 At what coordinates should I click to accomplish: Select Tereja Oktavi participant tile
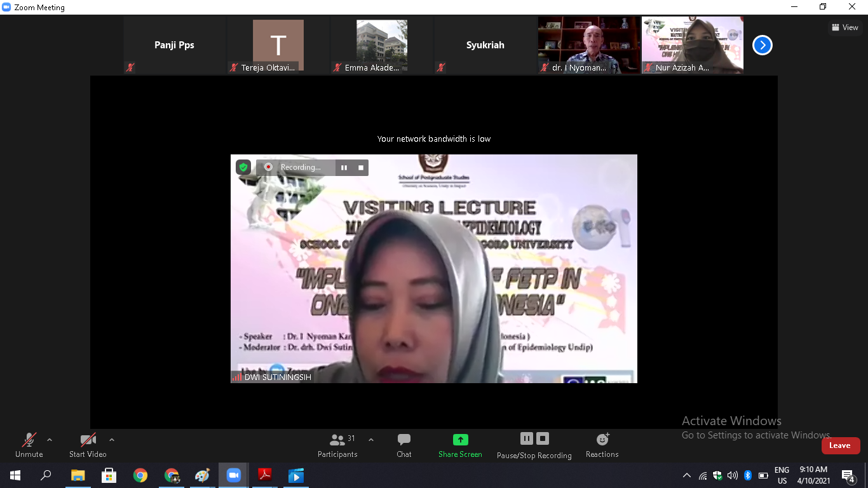278,45
